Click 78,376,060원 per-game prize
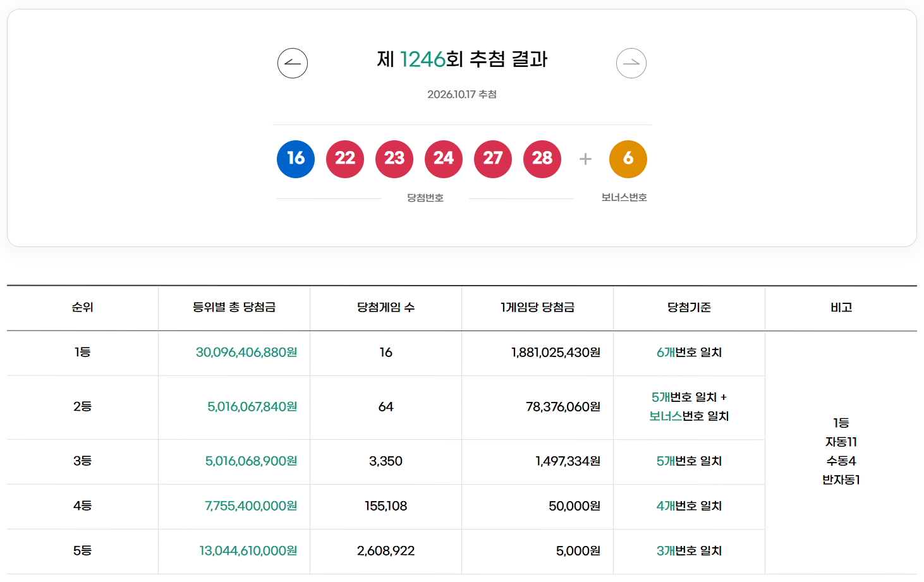 (x=563, y=406)
